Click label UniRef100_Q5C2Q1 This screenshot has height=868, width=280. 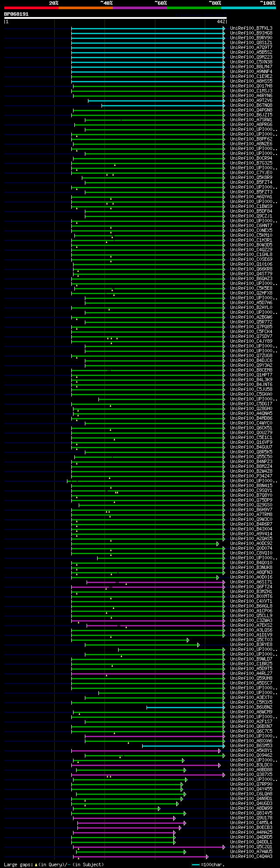click(x=251, y=847)
